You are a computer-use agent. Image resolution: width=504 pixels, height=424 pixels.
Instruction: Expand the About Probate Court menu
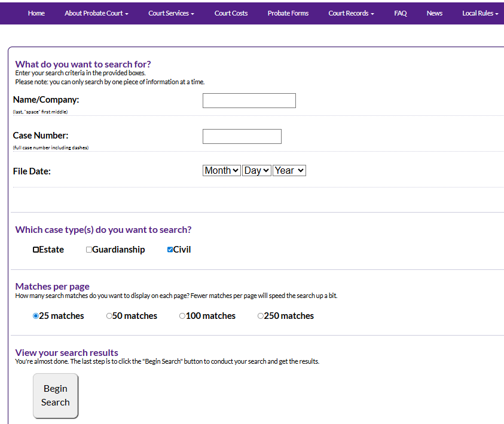point(96,13)
